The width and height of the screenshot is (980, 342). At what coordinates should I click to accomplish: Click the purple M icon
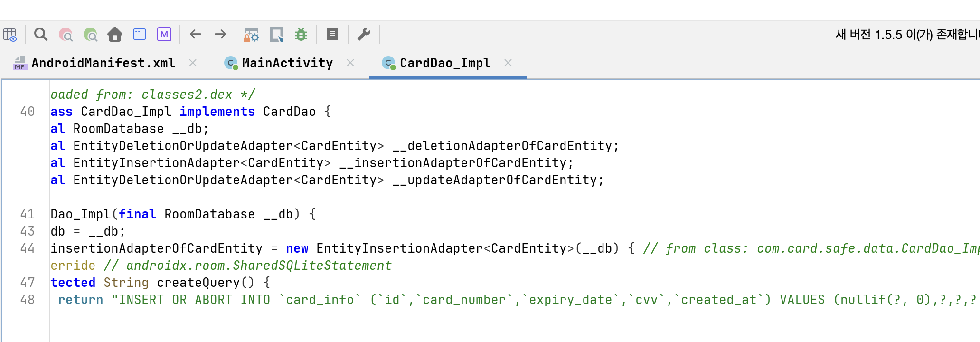point(164,34)
